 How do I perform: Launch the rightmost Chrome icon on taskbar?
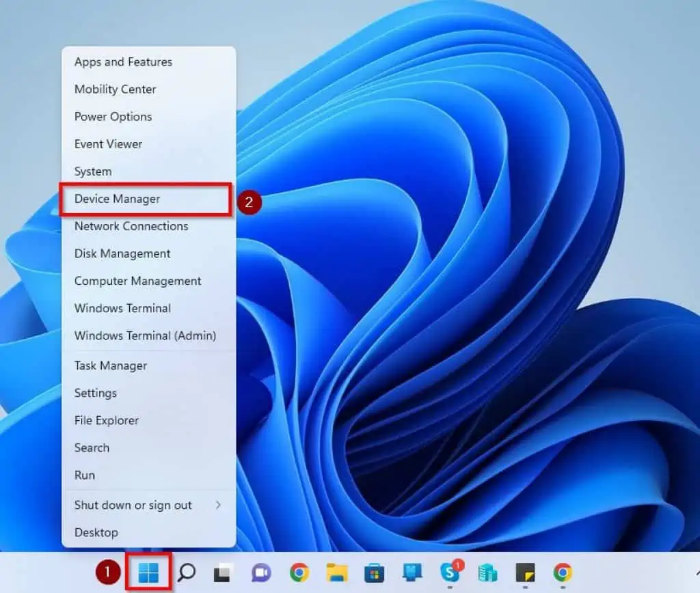pyautogui.click(x=562, y=573)
